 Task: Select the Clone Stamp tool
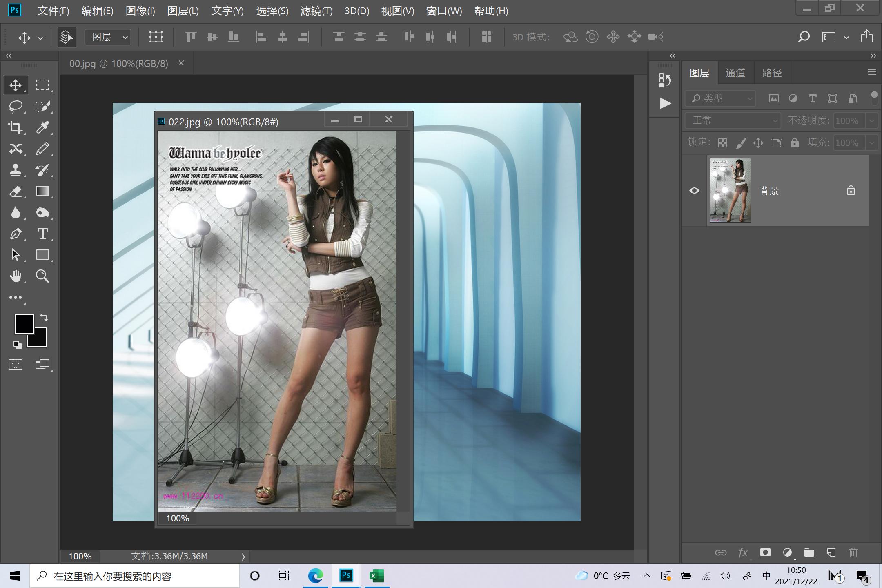tap(16, 170)
